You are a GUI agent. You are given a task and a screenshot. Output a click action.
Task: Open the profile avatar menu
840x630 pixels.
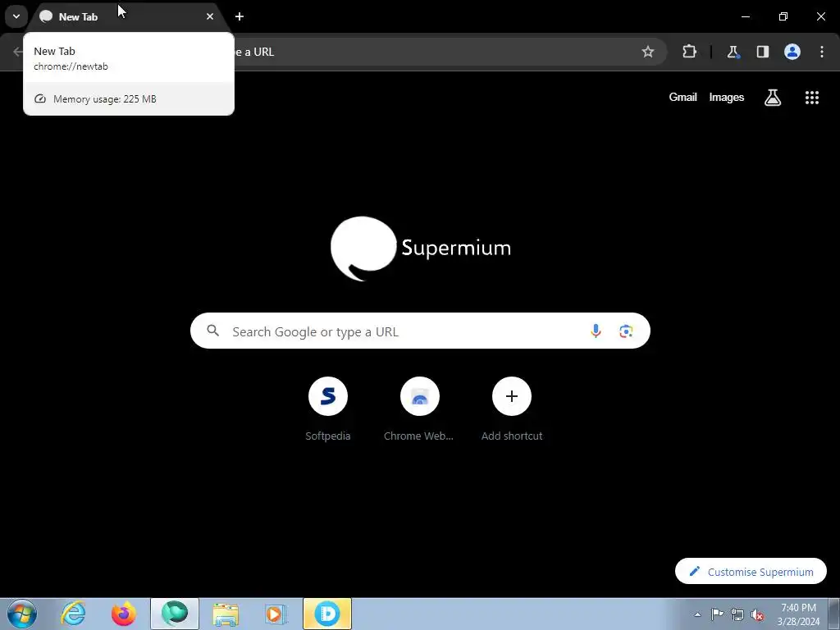tap(792, 52)
